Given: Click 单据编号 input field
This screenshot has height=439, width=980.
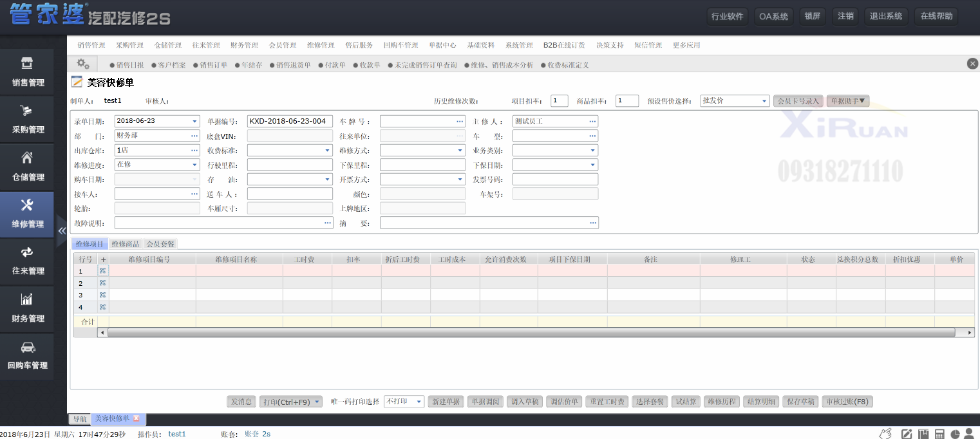Looking at the screenshot, I should point(290,121).
